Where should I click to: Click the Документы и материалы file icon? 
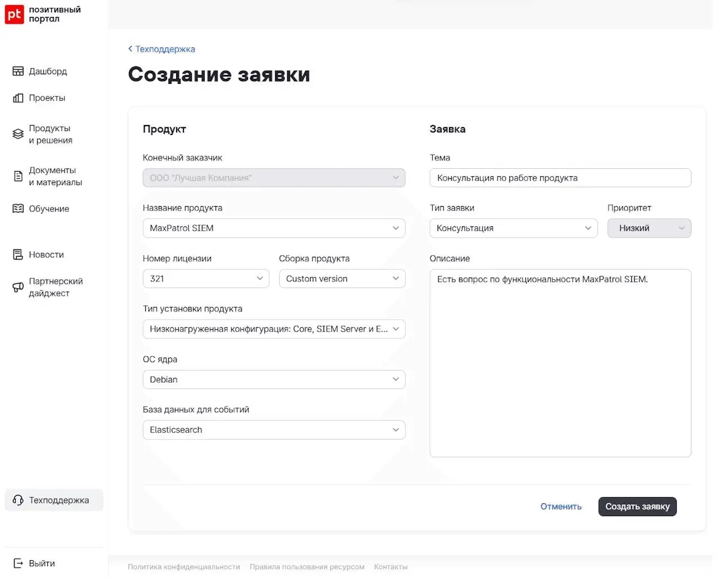coord(18,176)
